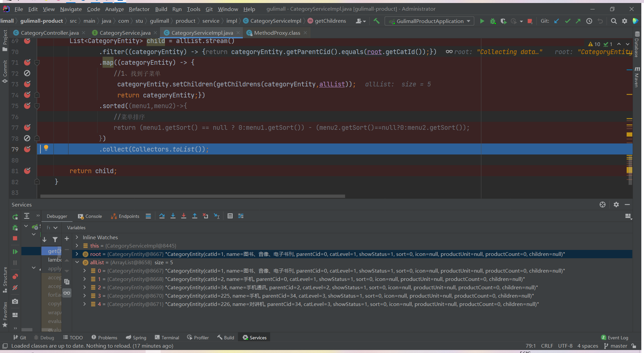This screenshot has height=353, width=644.
Task: Click getChildrens breadcrumb
Action: (327, 21)
